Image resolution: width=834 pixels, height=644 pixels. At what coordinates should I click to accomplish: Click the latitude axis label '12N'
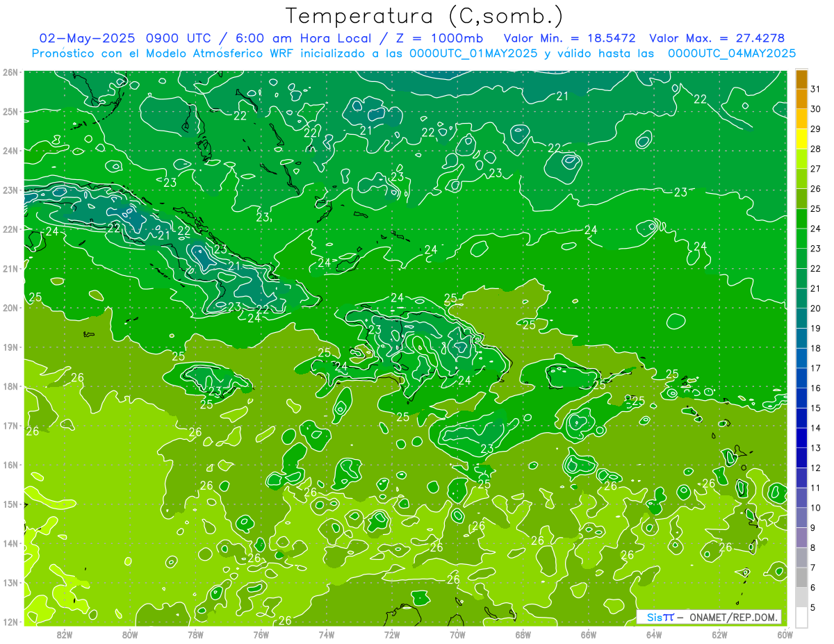tap(10, 622)
